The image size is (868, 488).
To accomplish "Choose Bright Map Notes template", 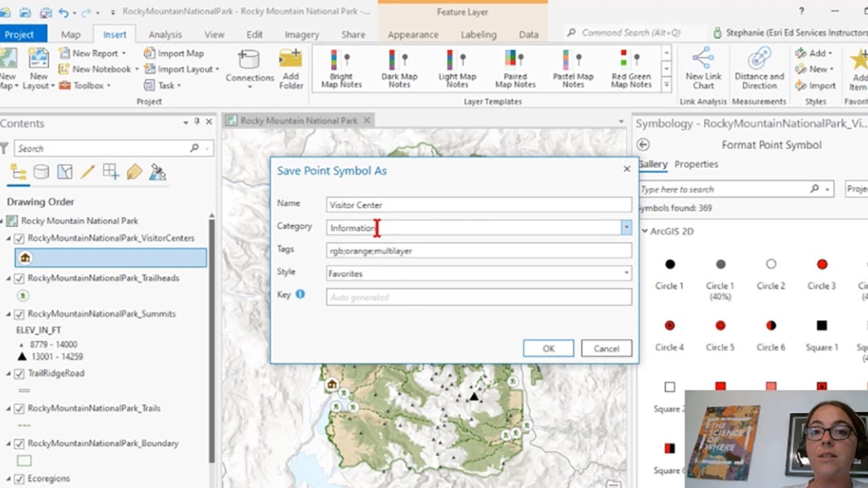I will [341, 68].
